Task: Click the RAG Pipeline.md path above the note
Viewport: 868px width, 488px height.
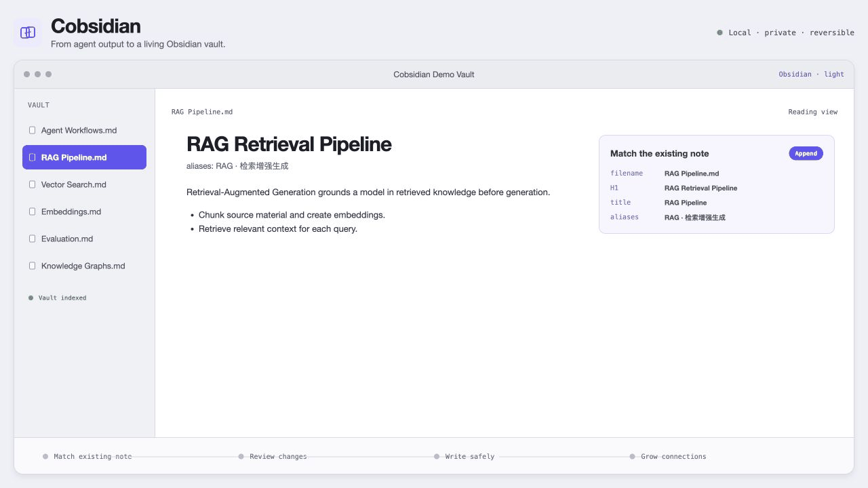Action: pyautogui.click(x=202, y=112)
